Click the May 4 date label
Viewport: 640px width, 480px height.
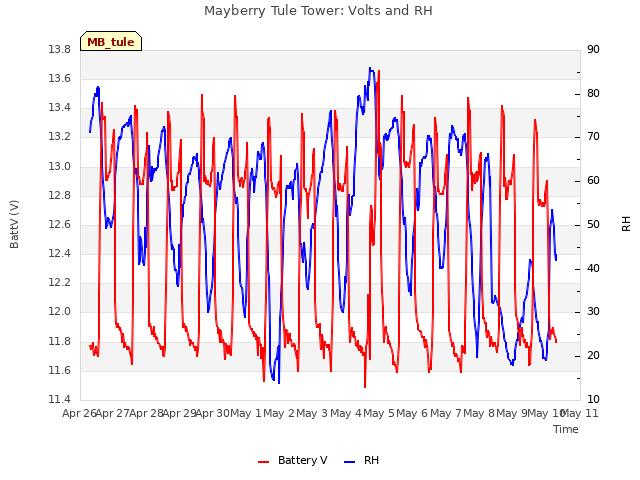tap(346, 413)
